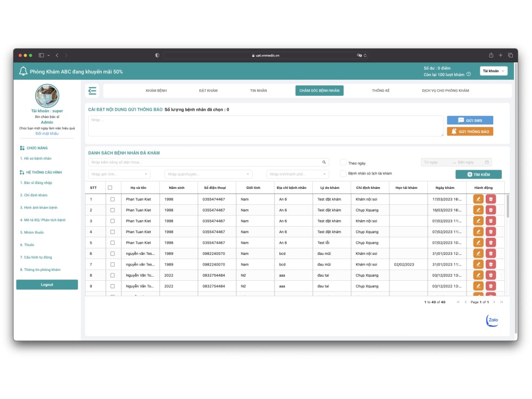
Task: Open the THỐNG KÊ tab
Action: (x=381, y=90)
